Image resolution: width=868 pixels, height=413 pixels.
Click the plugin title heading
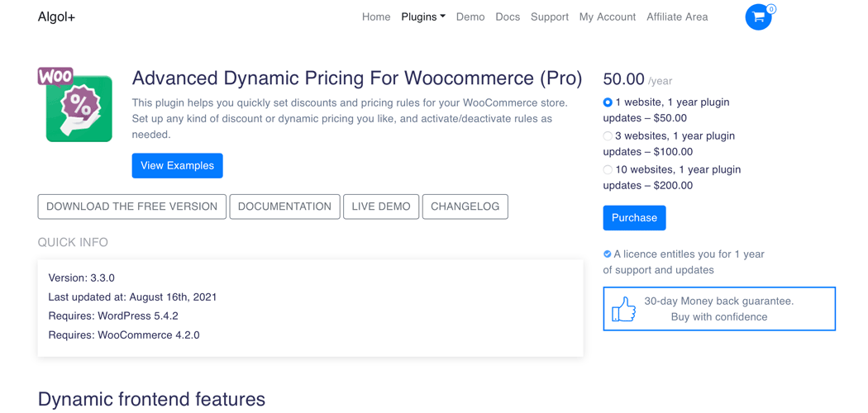click(357, 78)
